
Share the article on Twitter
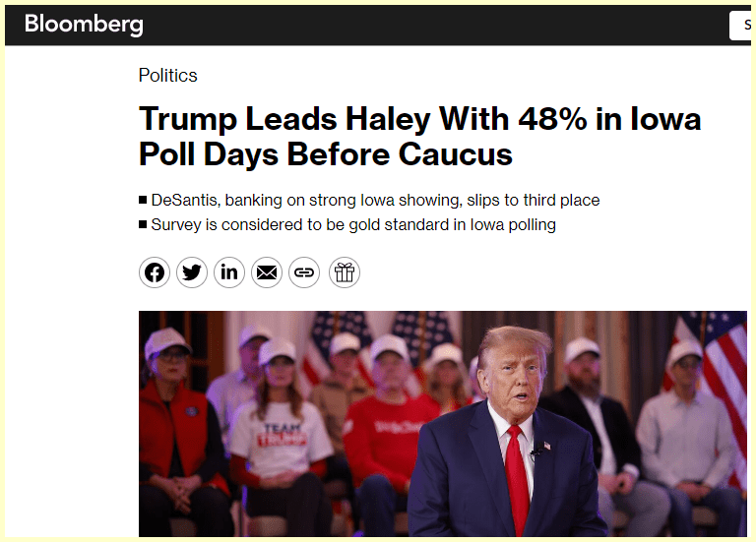pyautogui.click(x=192, y=272)
